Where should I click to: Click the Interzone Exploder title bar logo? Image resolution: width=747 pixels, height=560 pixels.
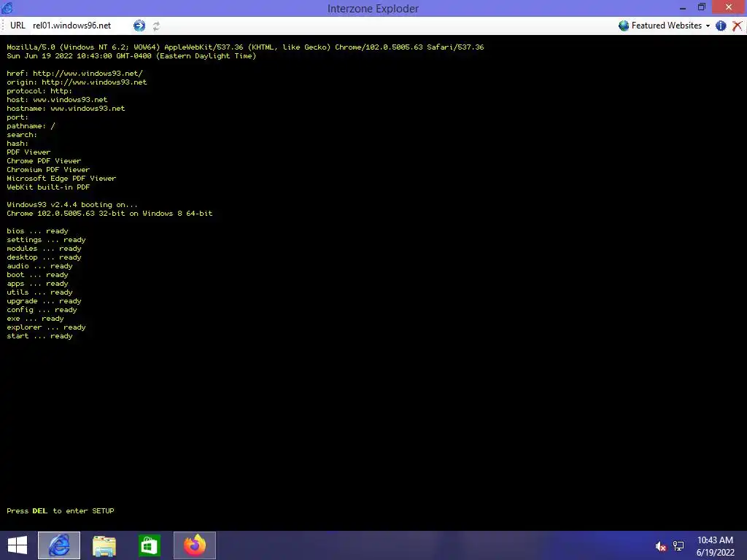(7, 7)
